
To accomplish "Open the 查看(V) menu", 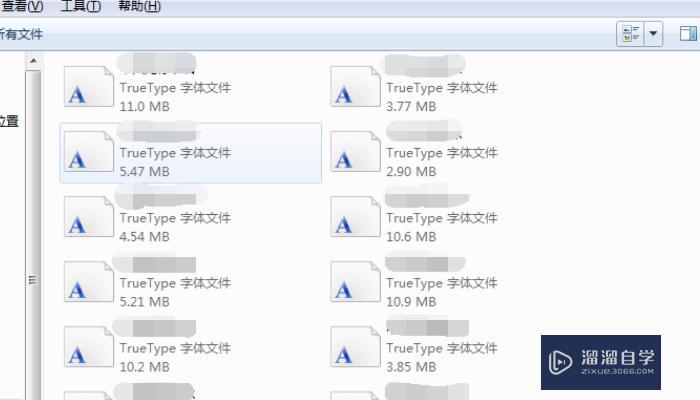I will click(x=22, y=7).
